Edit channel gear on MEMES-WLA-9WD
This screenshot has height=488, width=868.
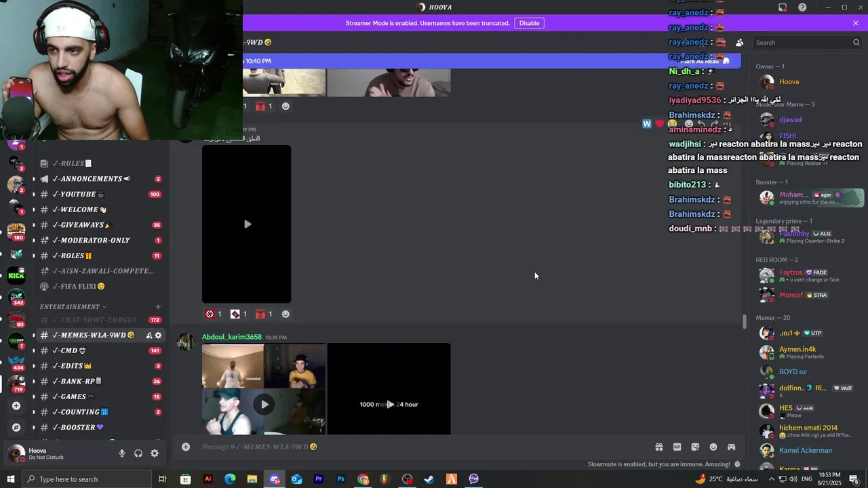[159, 335]
